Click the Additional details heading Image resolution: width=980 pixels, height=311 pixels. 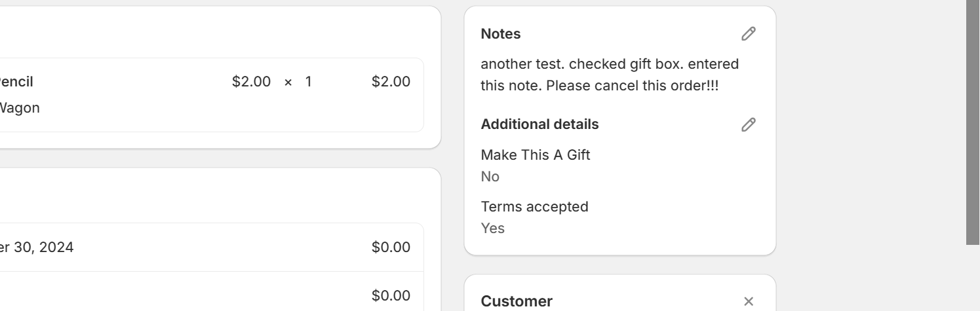[x=539, y=124]
